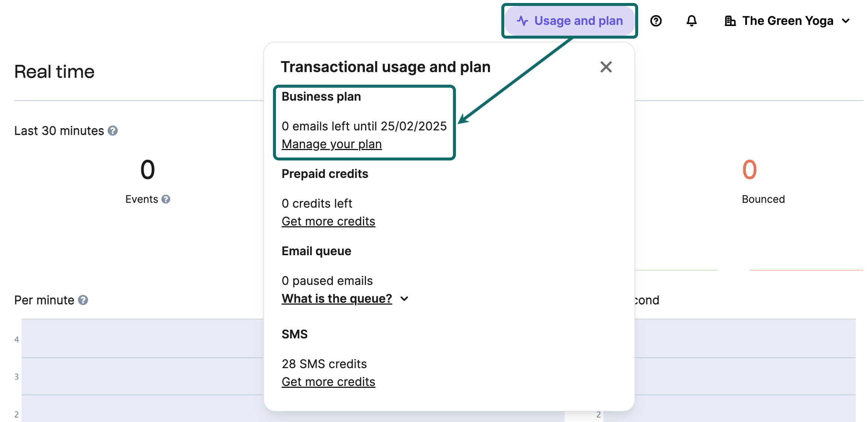868x422 pixels.
Task: Click the Events count number
Action: 147,170
